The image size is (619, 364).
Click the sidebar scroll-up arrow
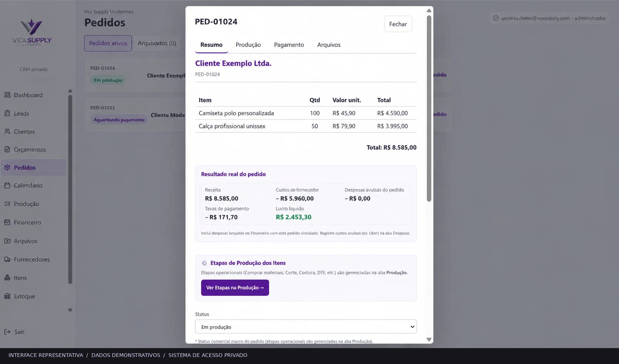tap(70, 91)
